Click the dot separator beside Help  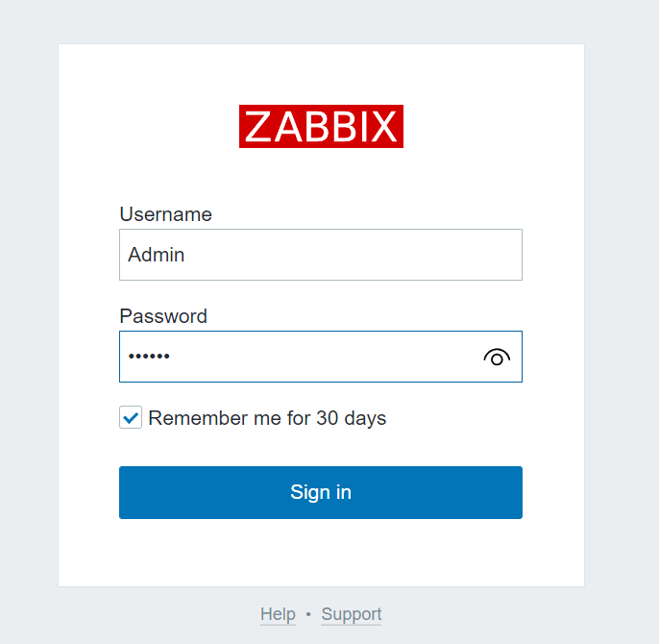click(x=308, y=614)
